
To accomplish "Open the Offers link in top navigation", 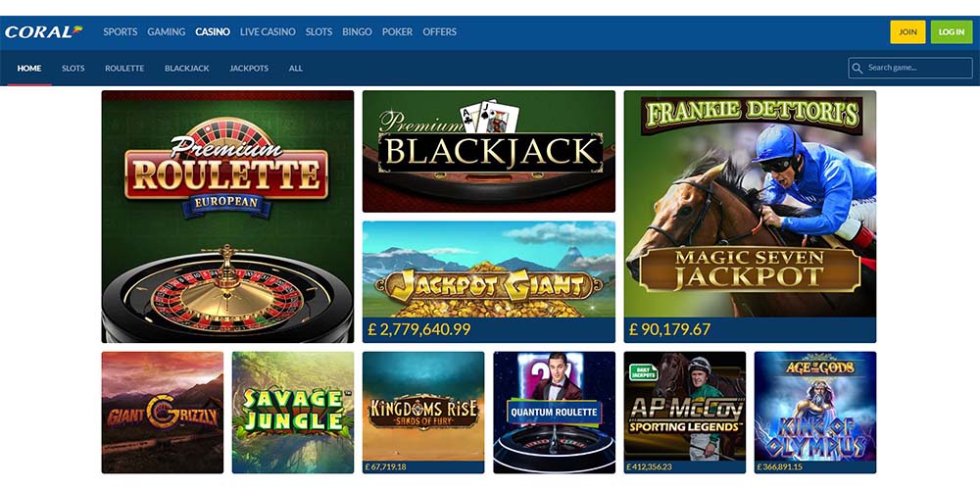I will 439,32.
